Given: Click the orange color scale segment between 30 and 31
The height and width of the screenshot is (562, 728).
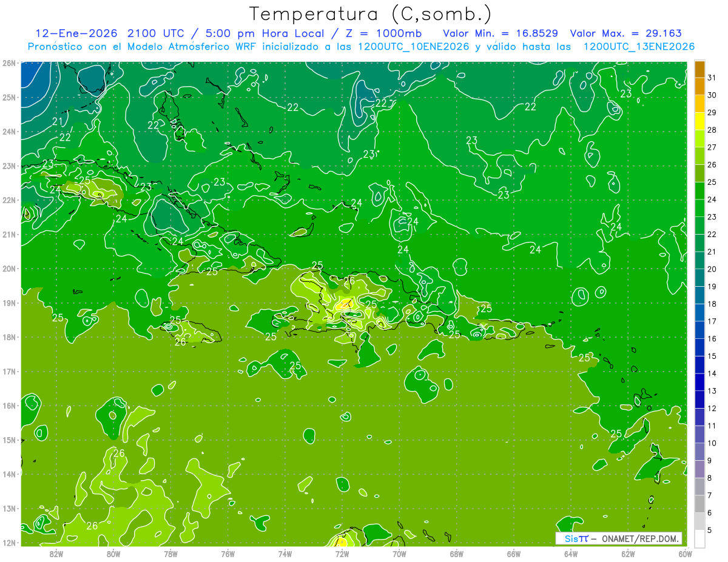Looking at the screenshot, I should click(699, 87).
